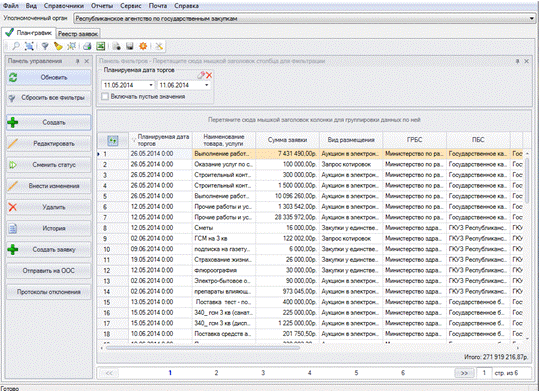Click Протоколы отклонения button
Viewport: 539px width, 391px height.
click(x=49, y=292)
